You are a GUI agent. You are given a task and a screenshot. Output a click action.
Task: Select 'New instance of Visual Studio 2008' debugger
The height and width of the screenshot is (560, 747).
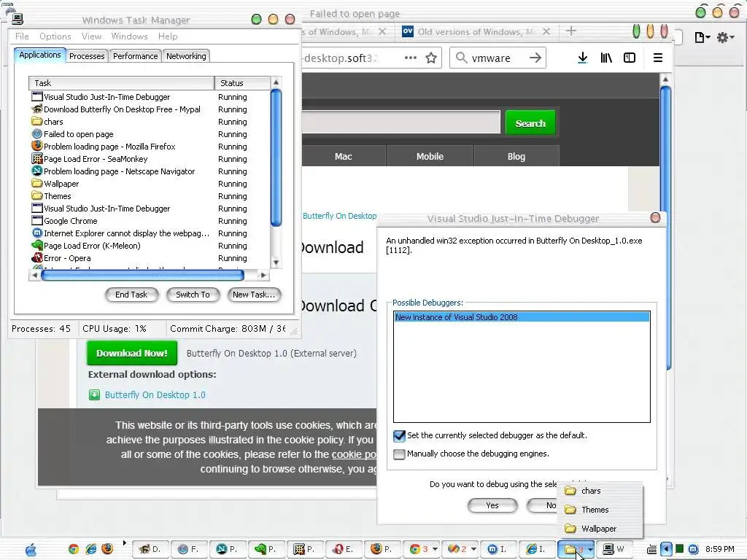click(522, 317)
